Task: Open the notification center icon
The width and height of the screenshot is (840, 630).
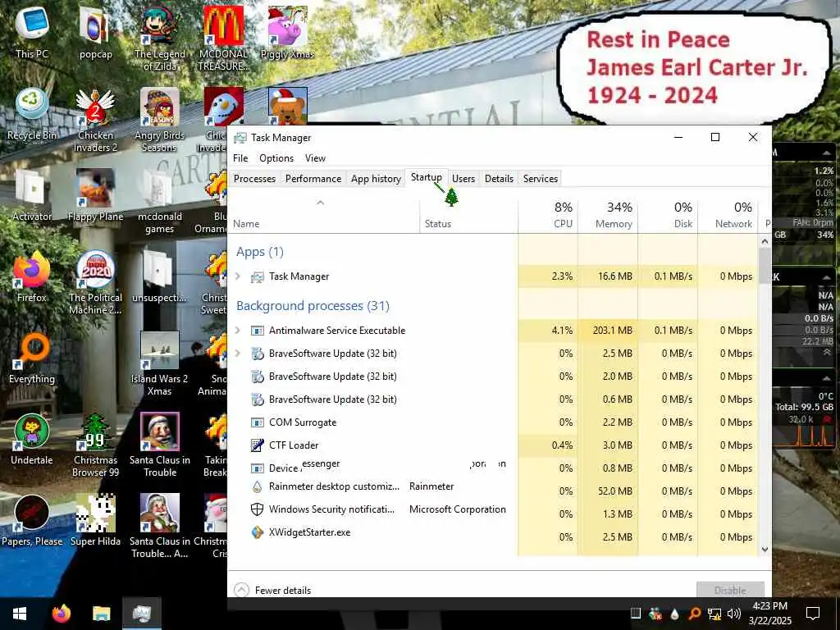Action: pos(813,614)
